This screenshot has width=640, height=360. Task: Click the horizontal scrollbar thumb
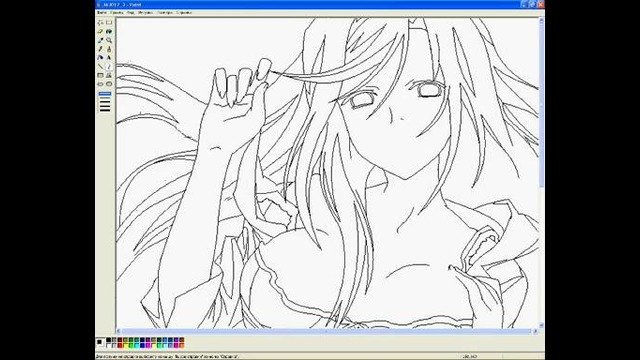327,331
